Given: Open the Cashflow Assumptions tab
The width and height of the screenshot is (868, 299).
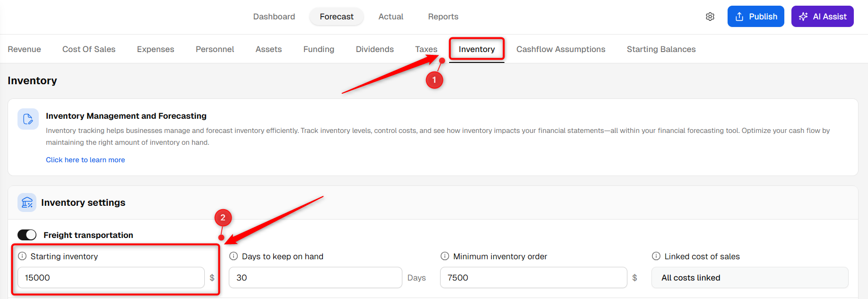Looking at the screenshot, I should (x=561, y=49).
